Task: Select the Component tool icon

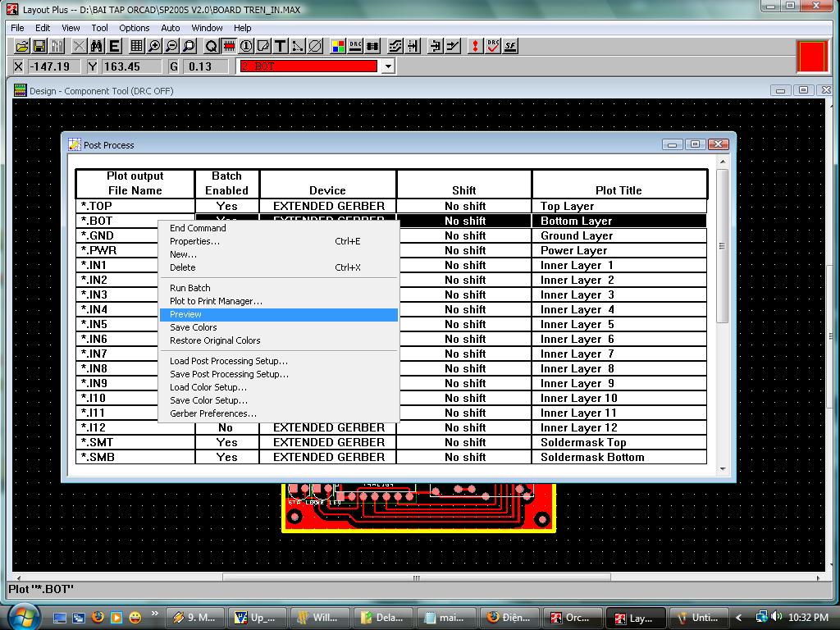Action: (x=229, y=46)
